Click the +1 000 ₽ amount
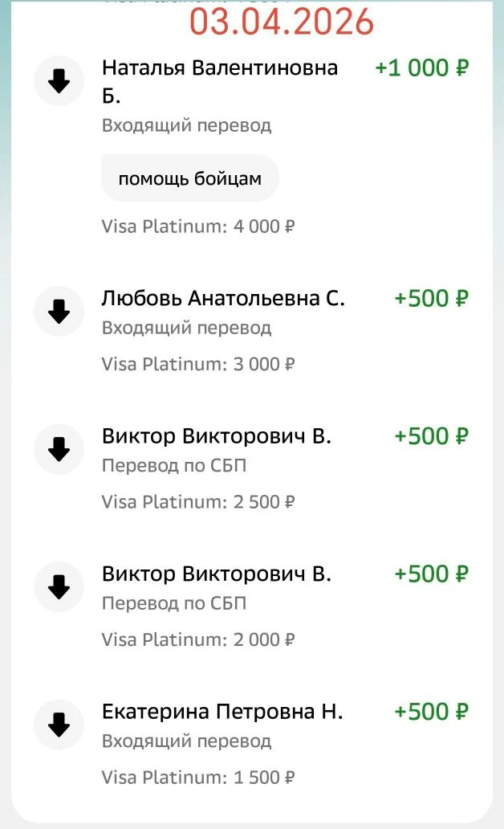The image size is (504, 829). 421,68
